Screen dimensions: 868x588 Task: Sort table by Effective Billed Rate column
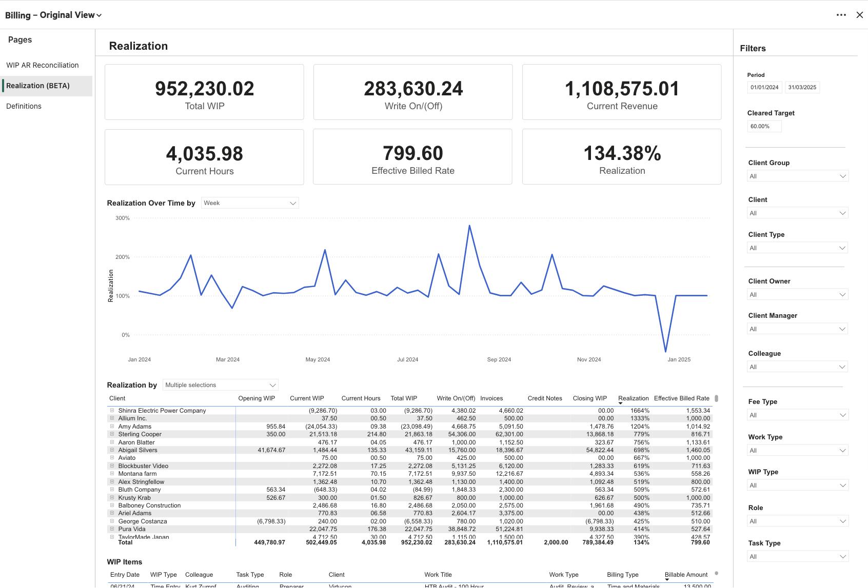(x=681, y=398)
